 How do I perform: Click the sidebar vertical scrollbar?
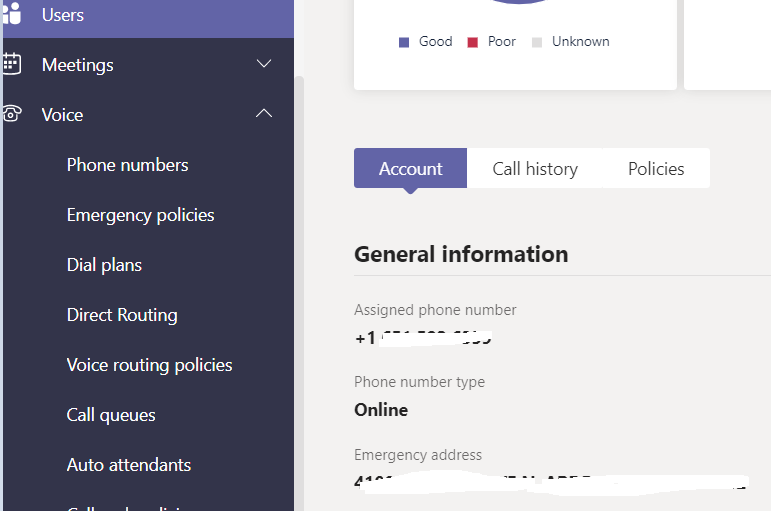pos(299,290)
